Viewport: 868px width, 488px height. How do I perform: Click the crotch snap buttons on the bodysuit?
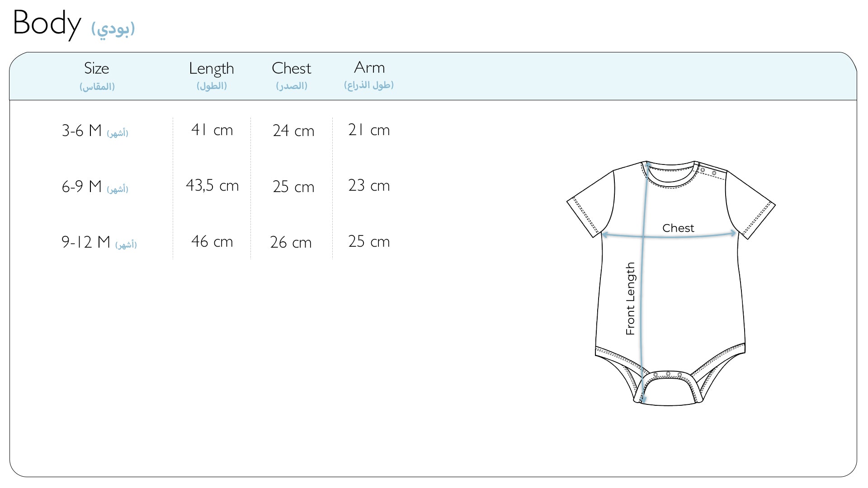coord(668,375)
